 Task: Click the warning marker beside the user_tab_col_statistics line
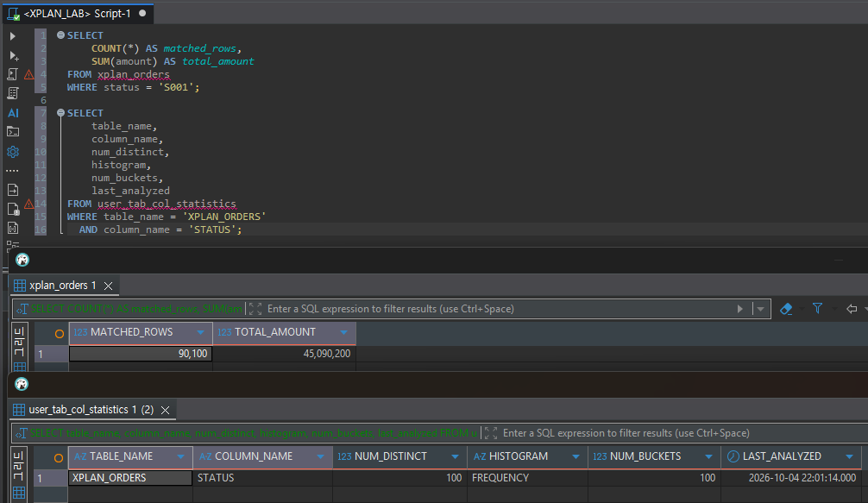pos(28,204)
